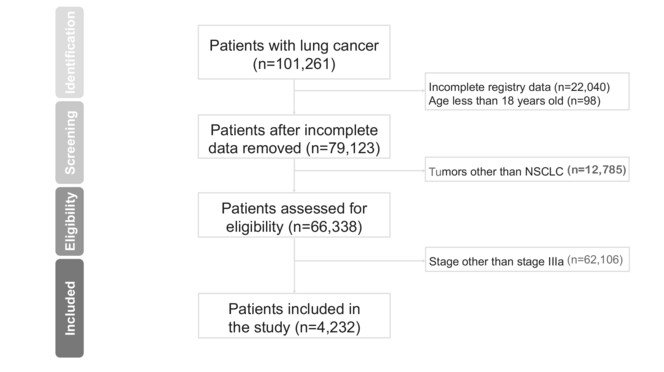Viewport: 664px width, 372px height.
Task: Select Age less than 18 years old line
Action: (515, 101)
